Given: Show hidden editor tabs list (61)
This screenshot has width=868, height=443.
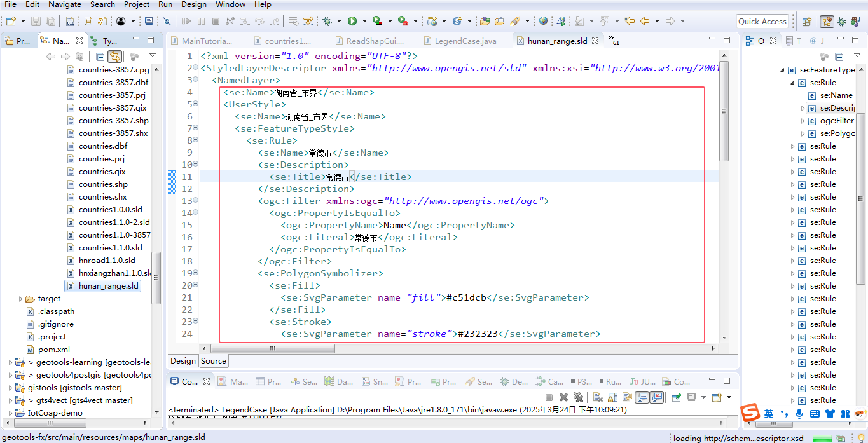Looking at the screenshot, I should (613, 41).
